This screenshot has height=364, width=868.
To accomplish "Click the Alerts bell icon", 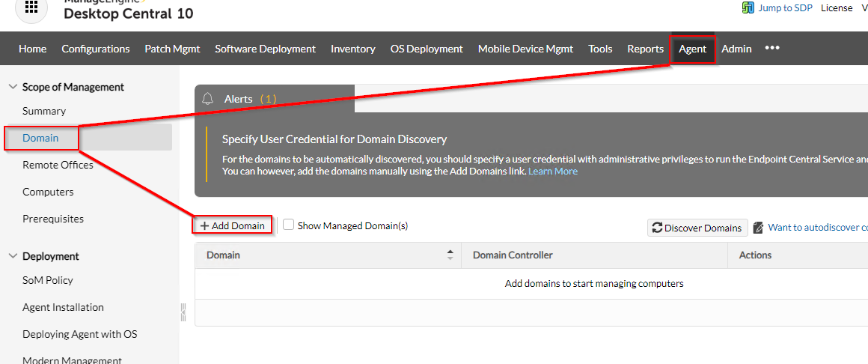I will (207, 99).
